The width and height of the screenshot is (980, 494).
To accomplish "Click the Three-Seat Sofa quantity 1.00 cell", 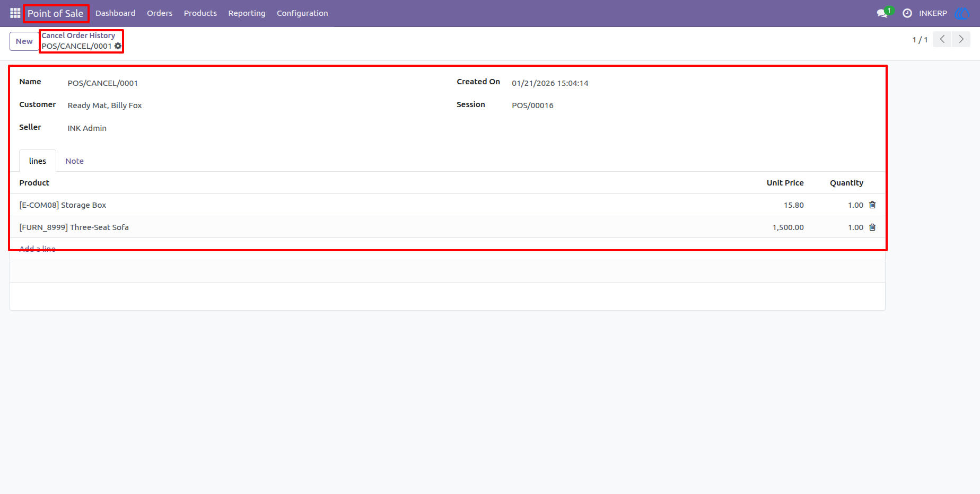I will click(x=855, y=227).
